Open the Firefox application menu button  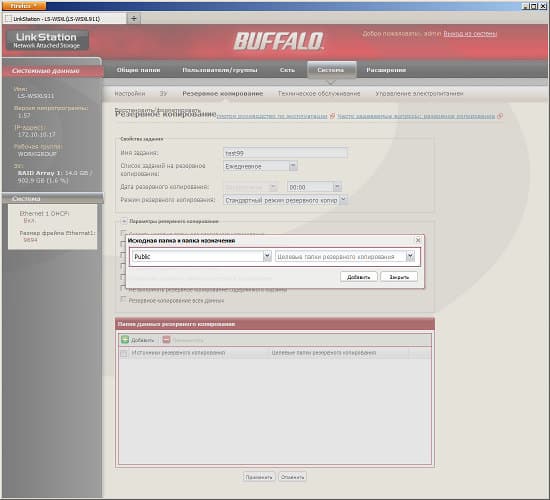(24, 6)
